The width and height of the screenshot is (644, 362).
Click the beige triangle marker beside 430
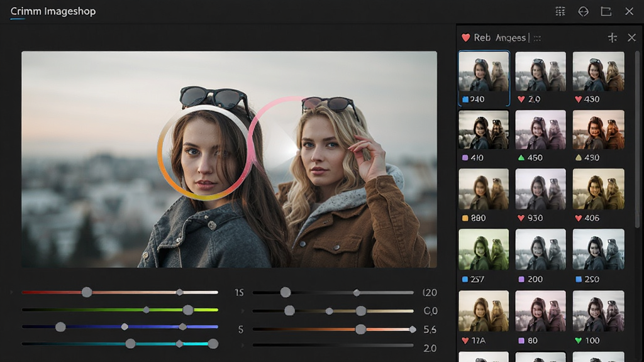tap(579, 158)
